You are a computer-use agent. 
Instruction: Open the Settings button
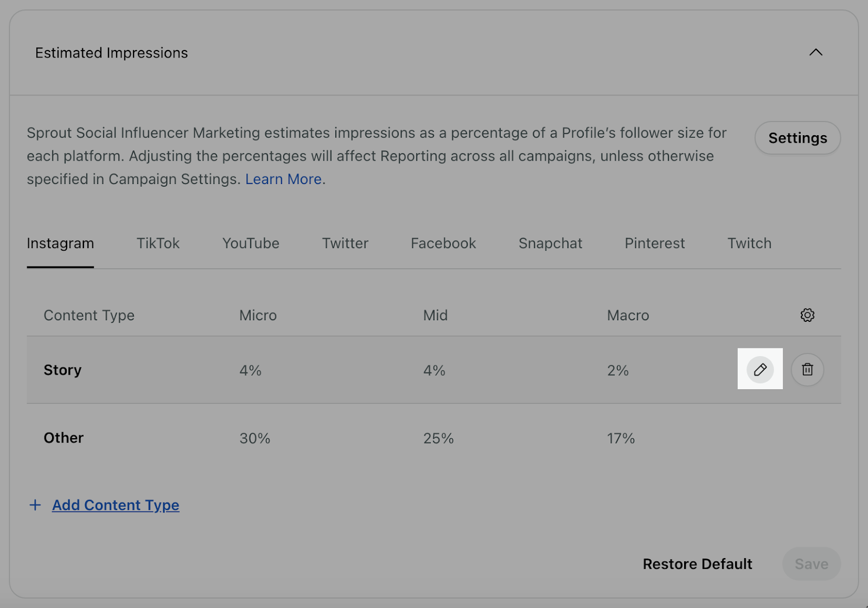pos(797,138)
